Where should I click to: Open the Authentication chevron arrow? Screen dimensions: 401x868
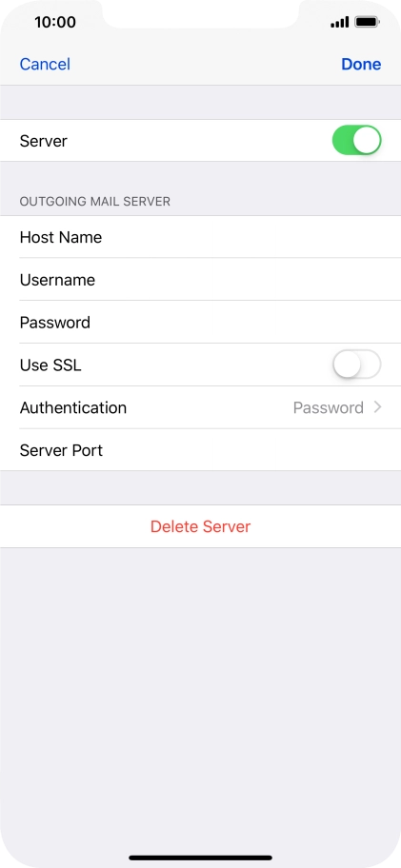pyautogui.click(x=378, y=407)
